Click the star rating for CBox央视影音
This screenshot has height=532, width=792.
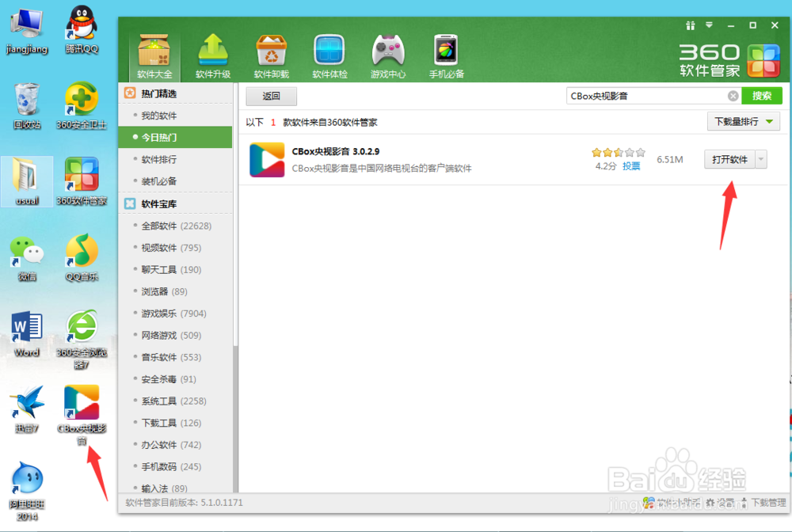point(619,152)
